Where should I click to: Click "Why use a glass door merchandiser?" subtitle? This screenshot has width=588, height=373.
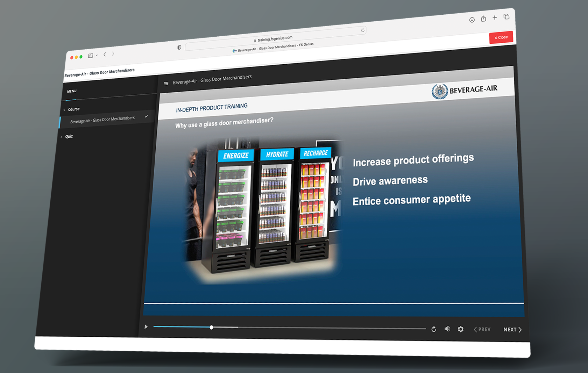[x=224, y=123]
